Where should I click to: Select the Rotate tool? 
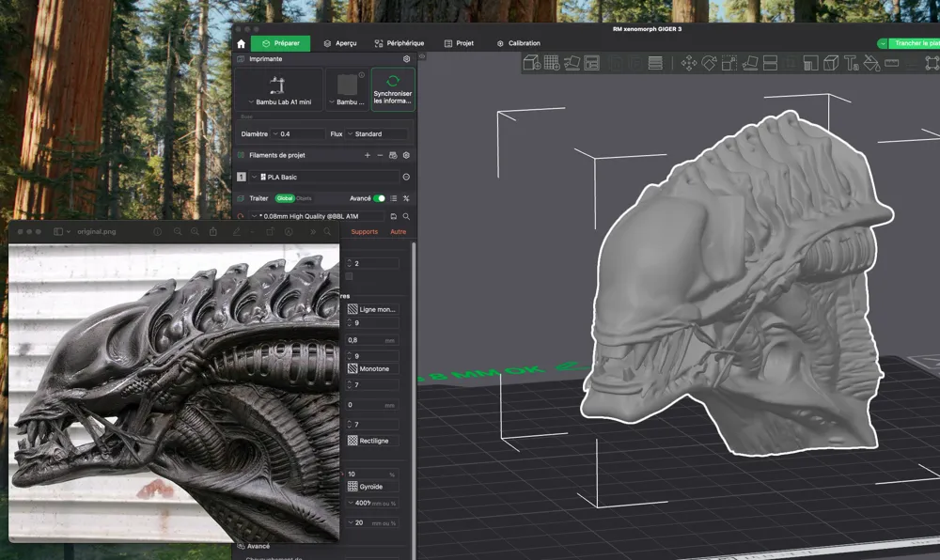click(709, 63)
